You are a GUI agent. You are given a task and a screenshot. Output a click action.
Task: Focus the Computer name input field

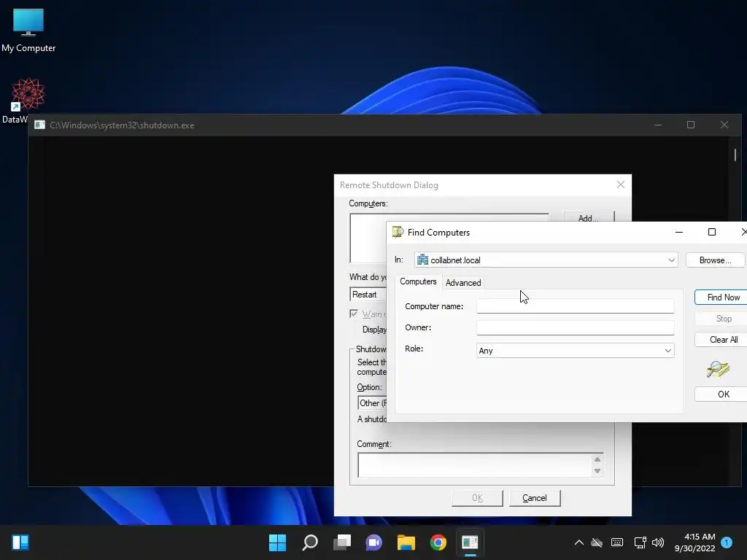click(575, 306)
